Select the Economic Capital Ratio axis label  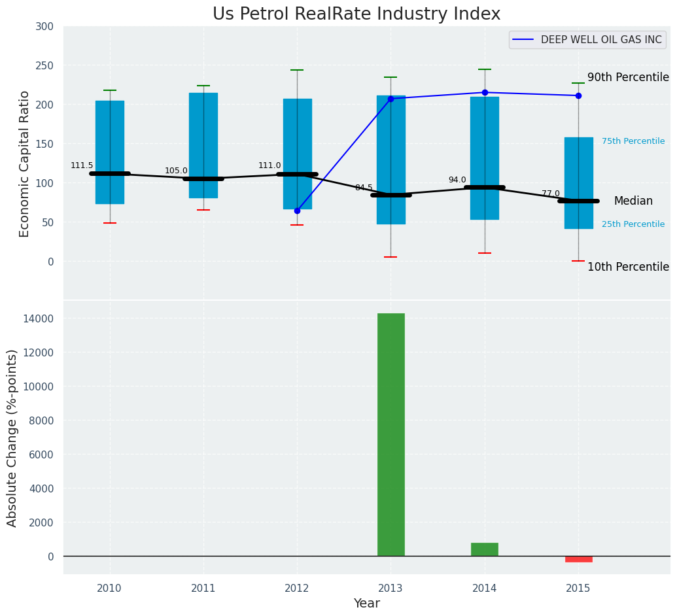(x=25, y=163)
